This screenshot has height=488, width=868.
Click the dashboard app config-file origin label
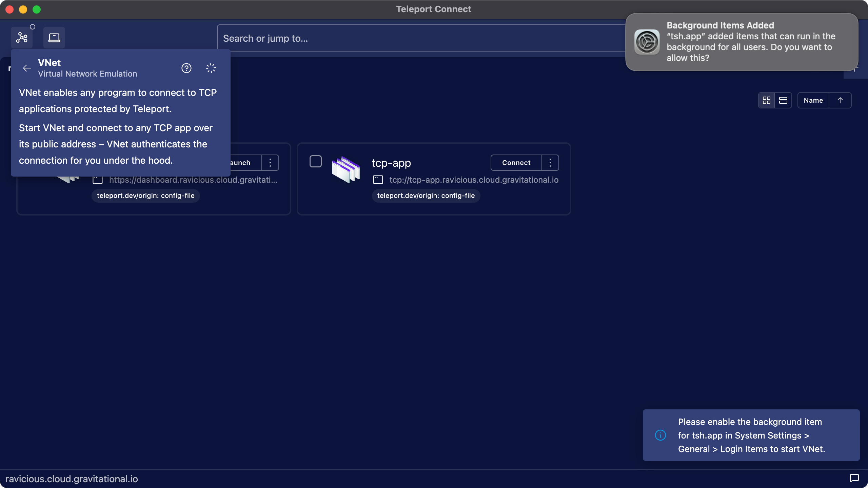(145, 196)
